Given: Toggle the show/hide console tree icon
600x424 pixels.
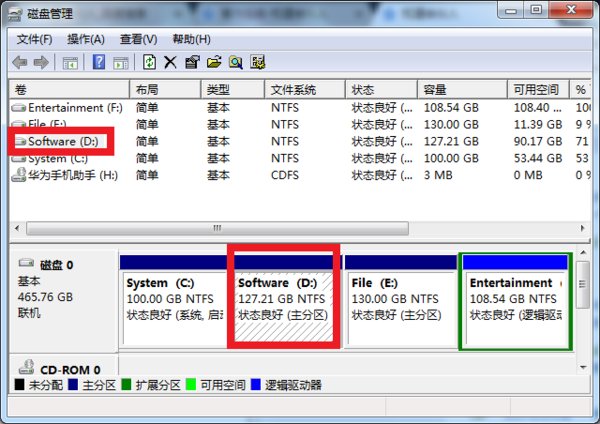Looking at the screenshot, I should pos(70,62).
